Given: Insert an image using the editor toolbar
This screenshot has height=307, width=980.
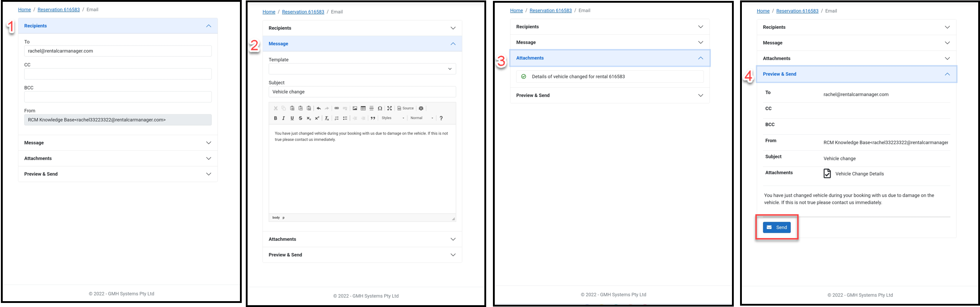Looking at the screenshot, I should pos(355,108).
